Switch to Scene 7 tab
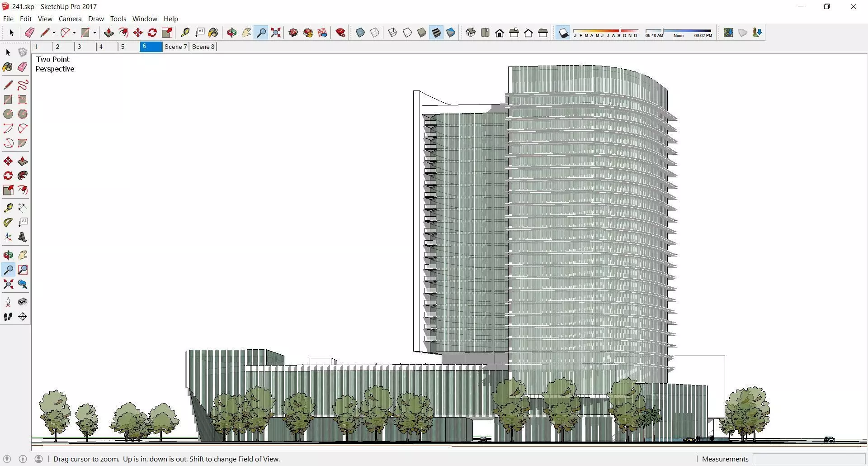 (175, 47)
